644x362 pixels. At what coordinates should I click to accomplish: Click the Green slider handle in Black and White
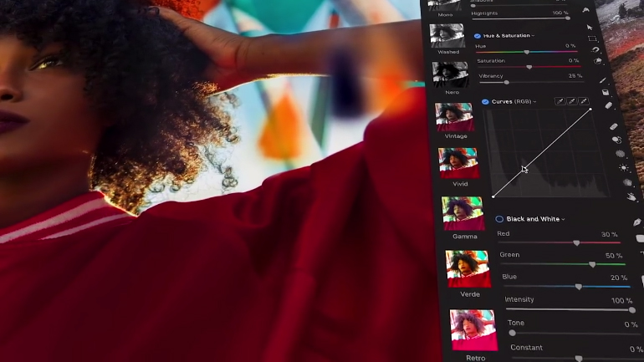tap(592, 264)
